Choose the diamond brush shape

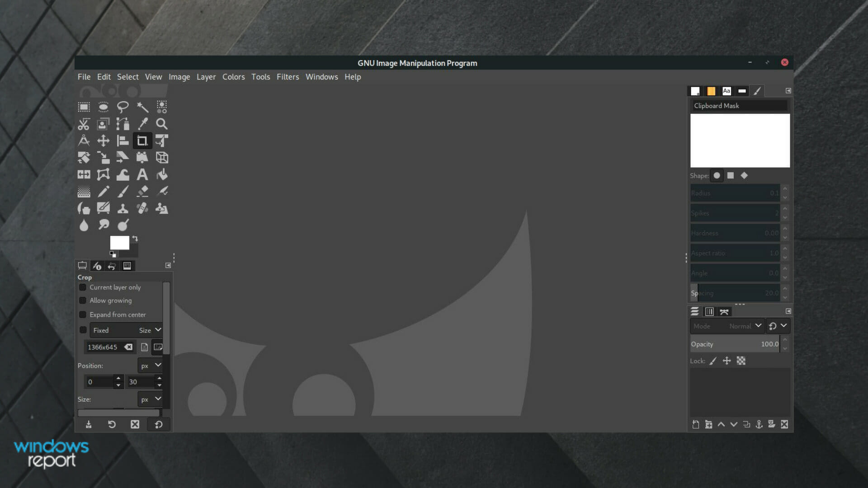click(744, 176)
